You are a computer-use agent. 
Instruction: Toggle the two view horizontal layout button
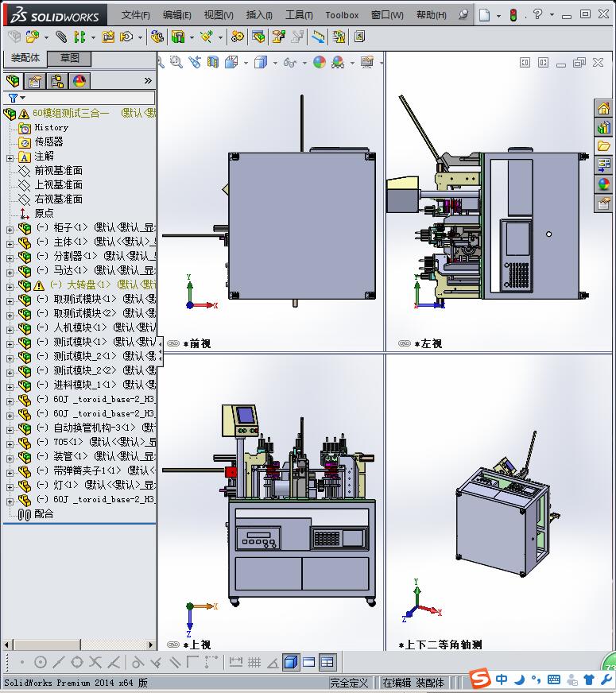click(x=309, y=662)
